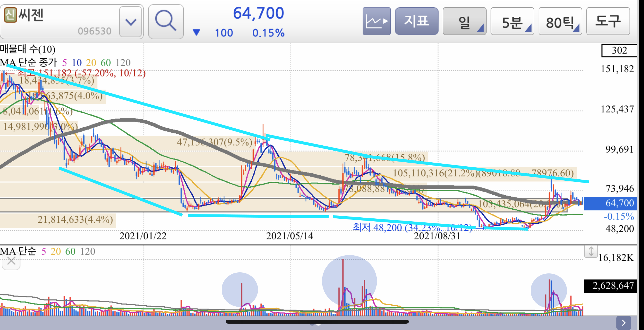
Task: Open the stock search magnifier
Action: pos(166,21)
